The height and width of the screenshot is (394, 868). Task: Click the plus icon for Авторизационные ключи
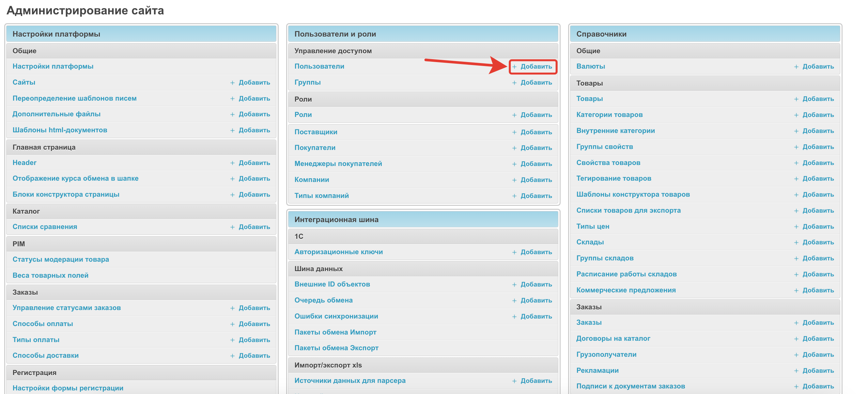514,252
